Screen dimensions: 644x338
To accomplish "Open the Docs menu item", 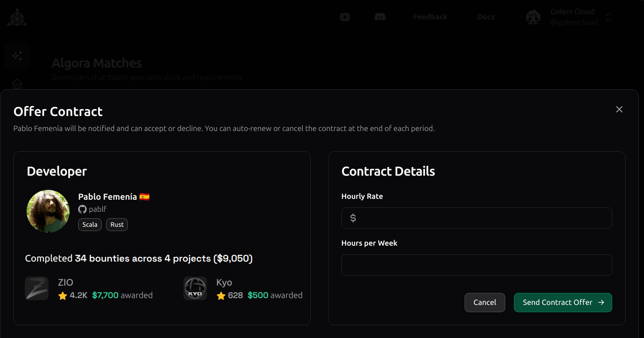I will point(486,17).
